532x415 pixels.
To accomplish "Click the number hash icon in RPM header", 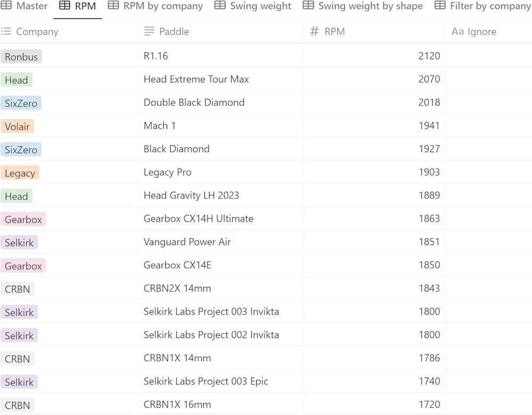I will [x=314, y=31].
